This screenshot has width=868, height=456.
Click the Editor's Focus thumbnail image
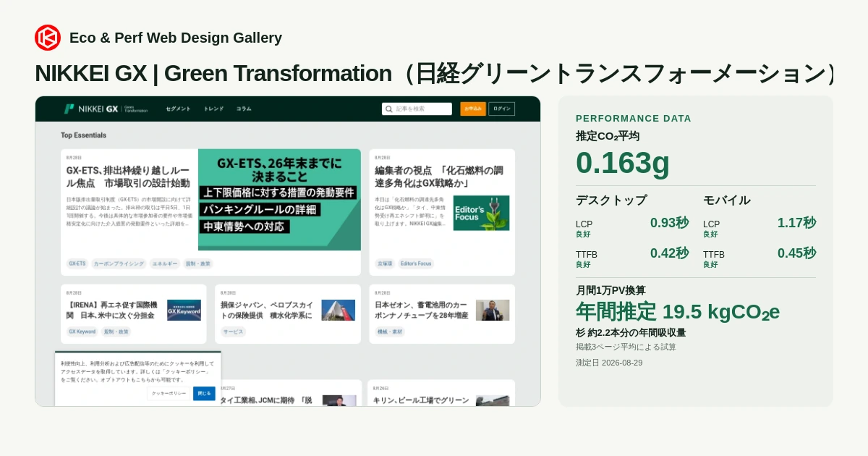pyautogui.click(x=481, y=213)
